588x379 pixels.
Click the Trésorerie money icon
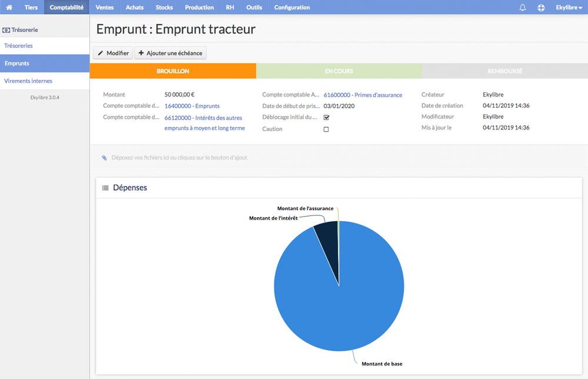click(x=6, y=30)
